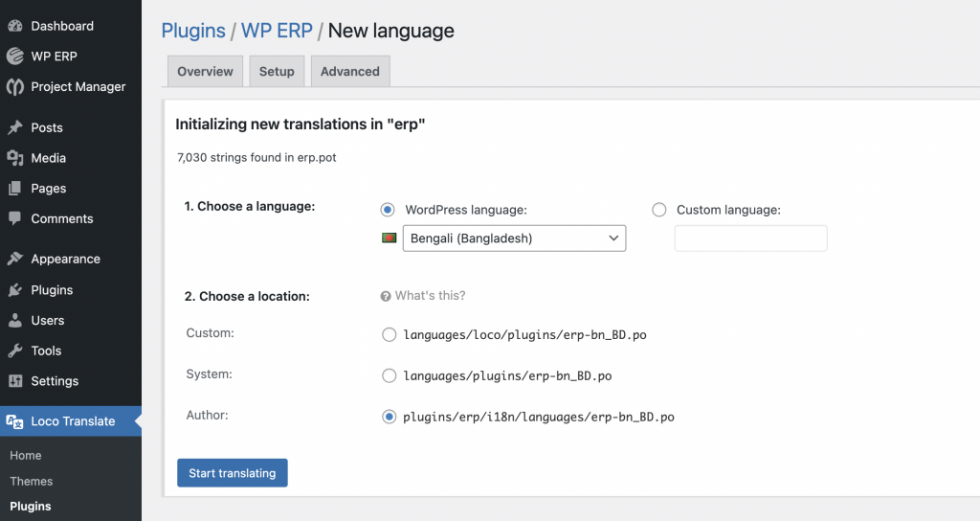Click the Start translating button
Image resolution: width=980 pixels, height=521 pixels.
point(232,473)
